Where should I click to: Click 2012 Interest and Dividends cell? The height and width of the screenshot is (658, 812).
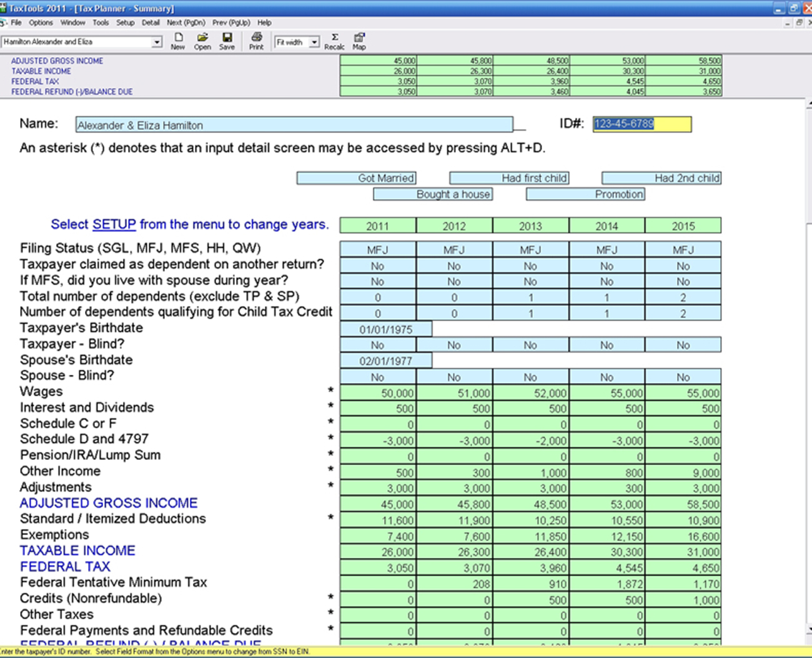[x=454, y=409]
